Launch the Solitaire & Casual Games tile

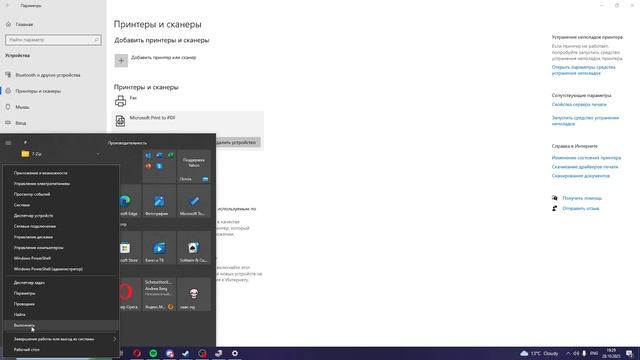(194, 247)
